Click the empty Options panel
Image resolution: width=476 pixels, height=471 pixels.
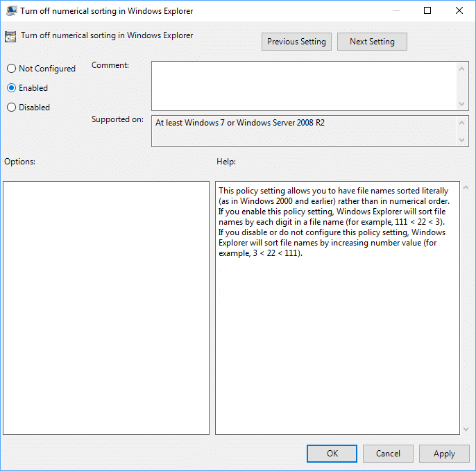point(106,308)
